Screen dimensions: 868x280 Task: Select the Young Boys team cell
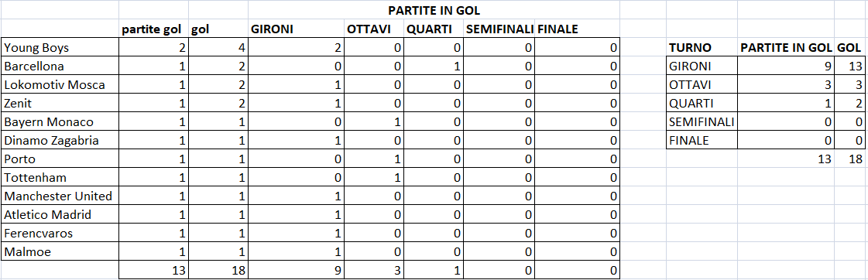pyautogui.click(x=60, y=48)
